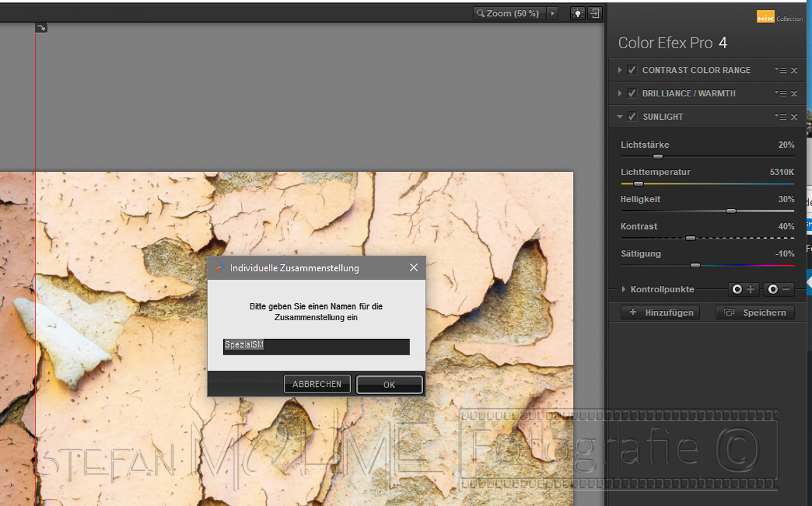Viewport: 812px width, 506px height.
Task: Click the Kontrollpunkte label
Action: click(x=662, y=290)
